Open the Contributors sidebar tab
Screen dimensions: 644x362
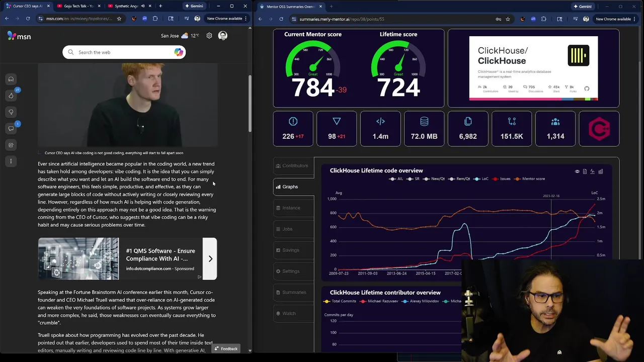click(x=293, y=165)
